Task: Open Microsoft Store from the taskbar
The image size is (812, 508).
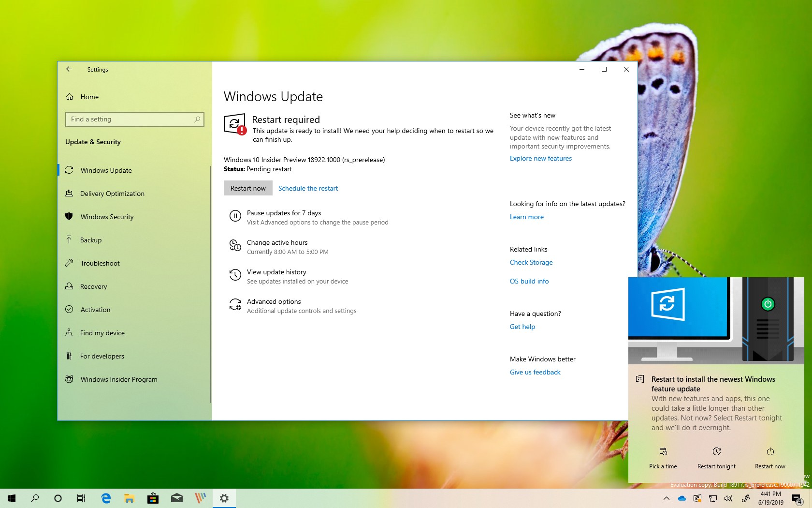Action: pos(153,498)
